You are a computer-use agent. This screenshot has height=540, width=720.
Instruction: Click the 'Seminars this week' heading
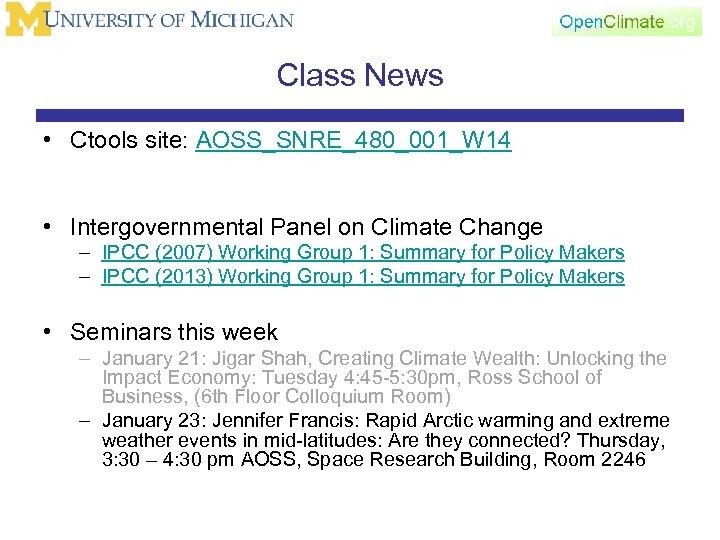tap(174, 332)
